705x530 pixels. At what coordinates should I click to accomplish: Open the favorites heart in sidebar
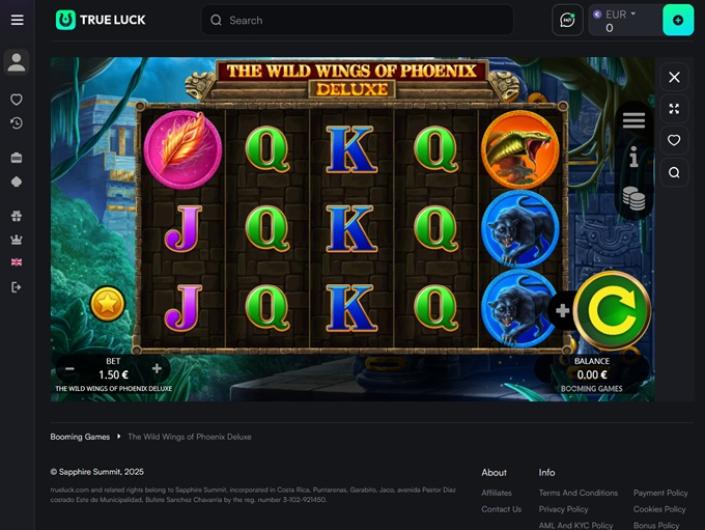click(x=17, y=99)
